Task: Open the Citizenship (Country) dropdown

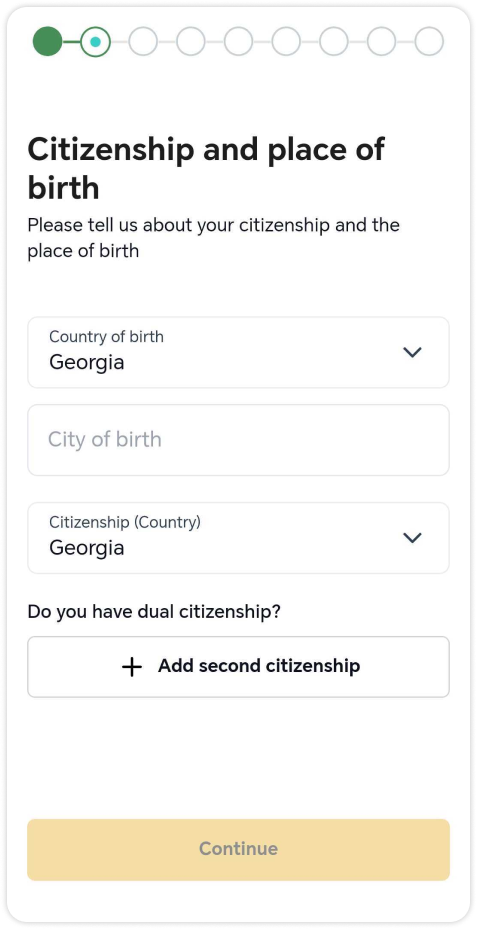Action: point(238,538)
